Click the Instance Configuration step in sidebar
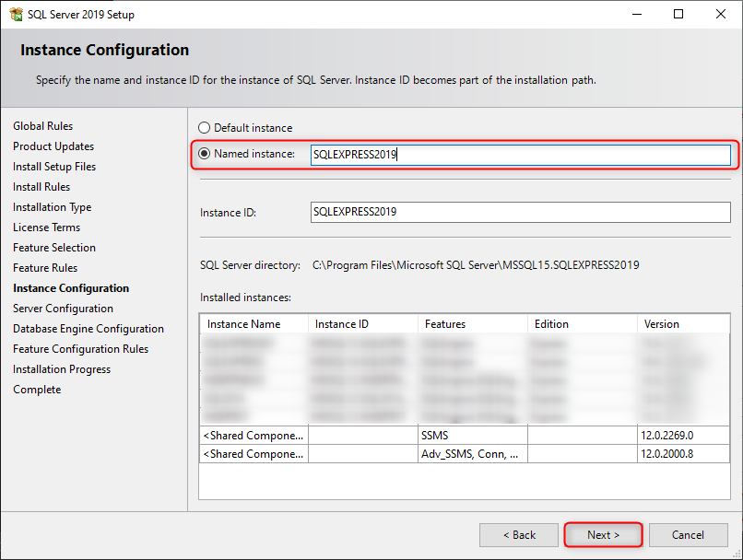743x560 pixels. [71, 288]
